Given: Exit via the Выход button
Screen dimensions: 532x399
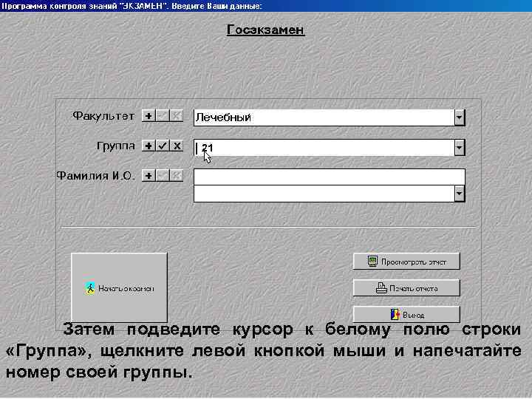Looking at the screenshot, I should coord(406,315).
